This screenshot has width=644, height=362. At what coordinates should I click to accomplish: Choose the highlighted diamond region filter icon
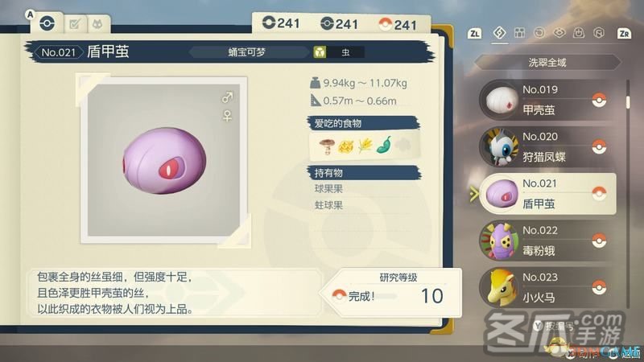[x=499, y=33]
